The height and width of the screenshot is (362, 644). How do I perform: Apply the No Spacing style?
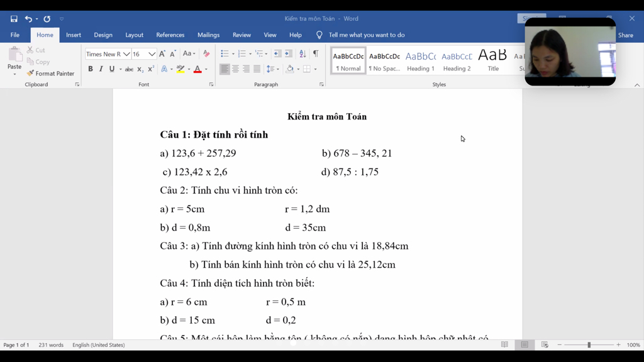[384, 62]
